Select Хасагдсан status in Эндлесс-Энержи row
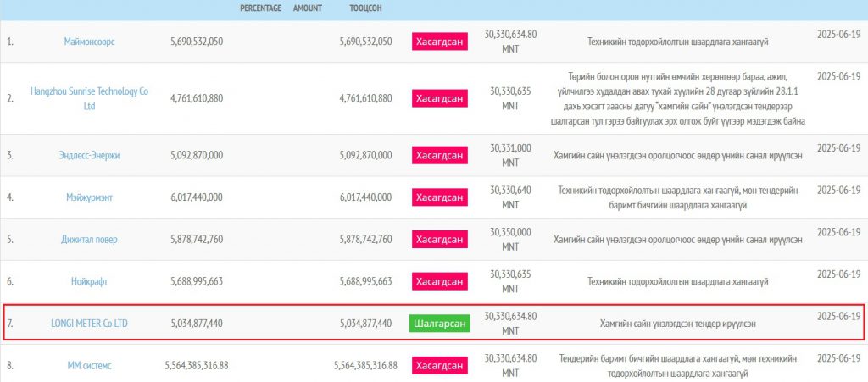Image resolution: width=868 pixels, height=382 pixels. [439, 155]
